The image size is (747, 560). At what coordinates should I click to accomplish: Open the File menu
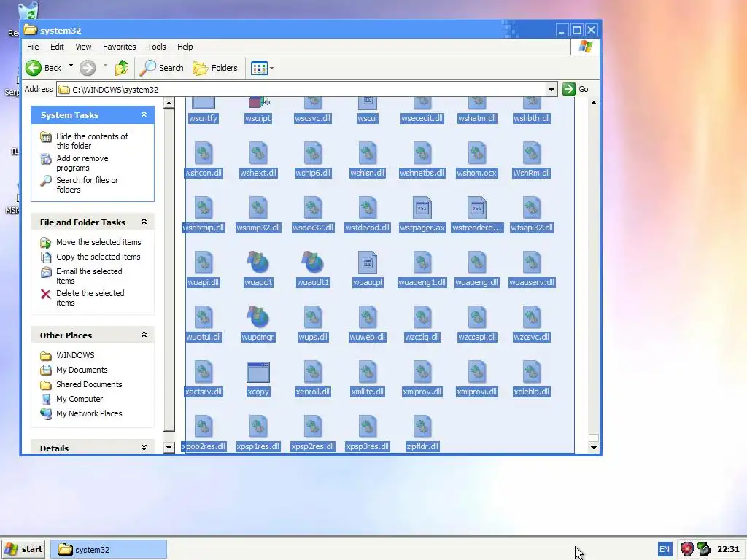(33, 47)
